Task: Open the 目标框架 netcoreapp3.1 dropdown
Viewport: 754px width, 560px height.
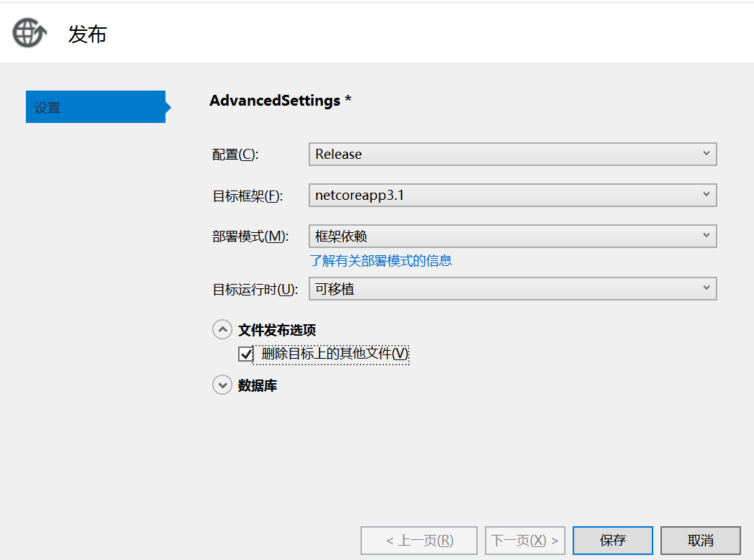Action: click(512, 195)
